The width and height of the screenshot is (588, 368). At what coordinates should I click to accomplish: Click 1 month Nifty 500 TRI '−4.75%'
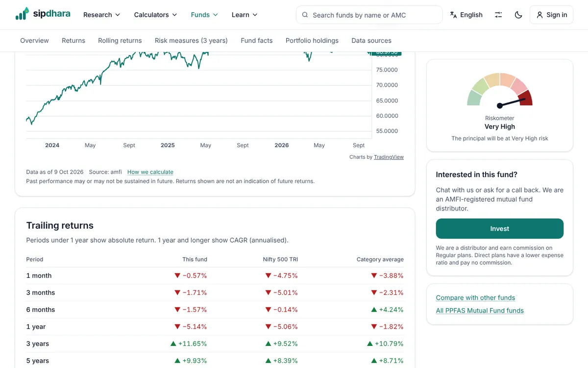(282, 276)
